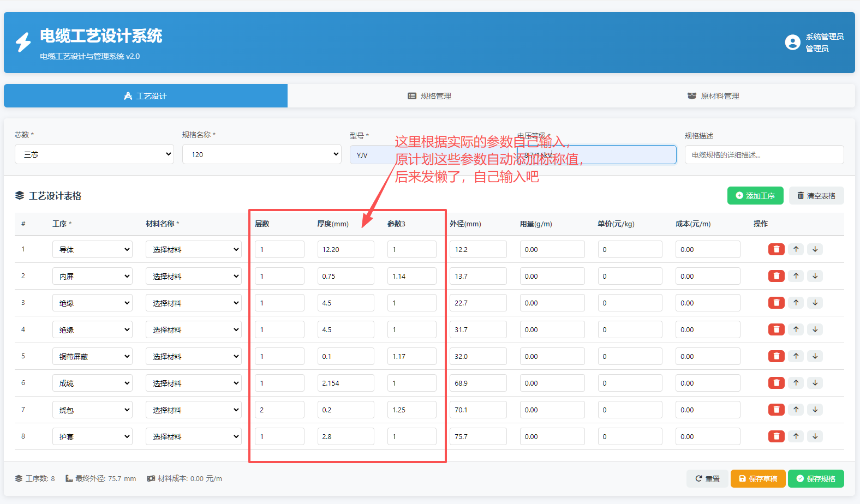Open 选择材料 dropdown for row 5 铜带屏蔽
This screenshot has width=860, height=504.
click(193, 357)
